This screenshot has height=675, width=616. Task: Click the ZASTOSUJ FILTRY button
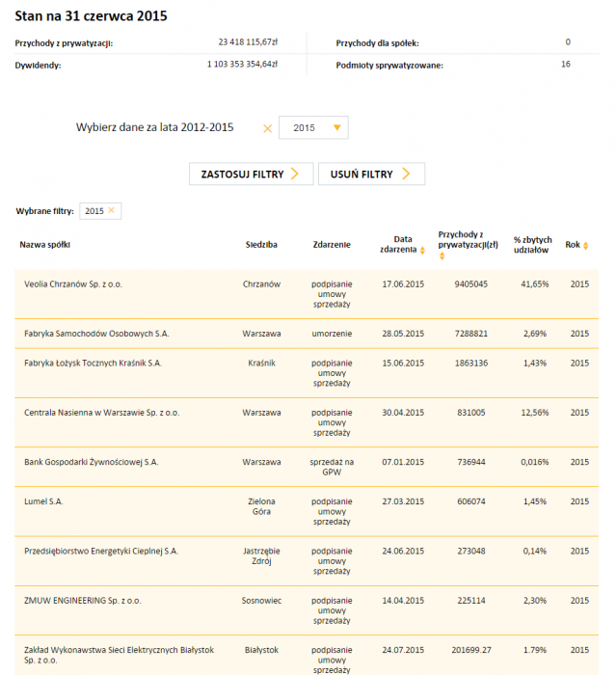[251, 174]
